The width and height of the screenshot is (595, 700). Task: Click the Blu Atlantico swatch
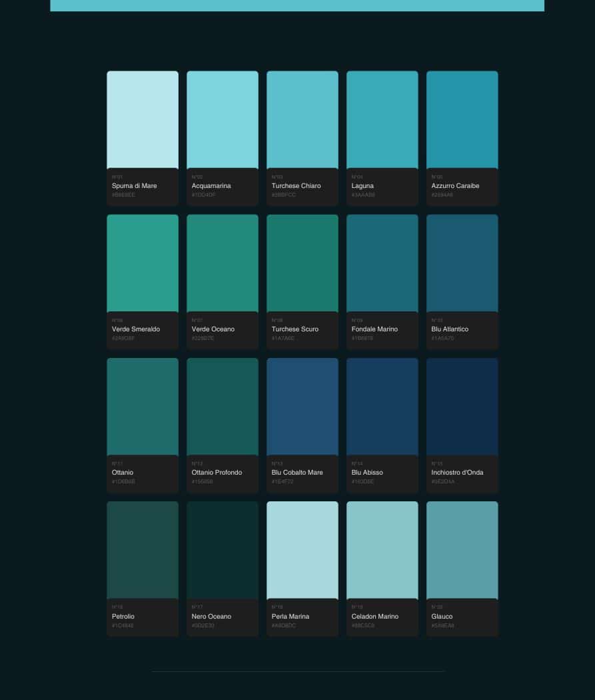(462, 263)
